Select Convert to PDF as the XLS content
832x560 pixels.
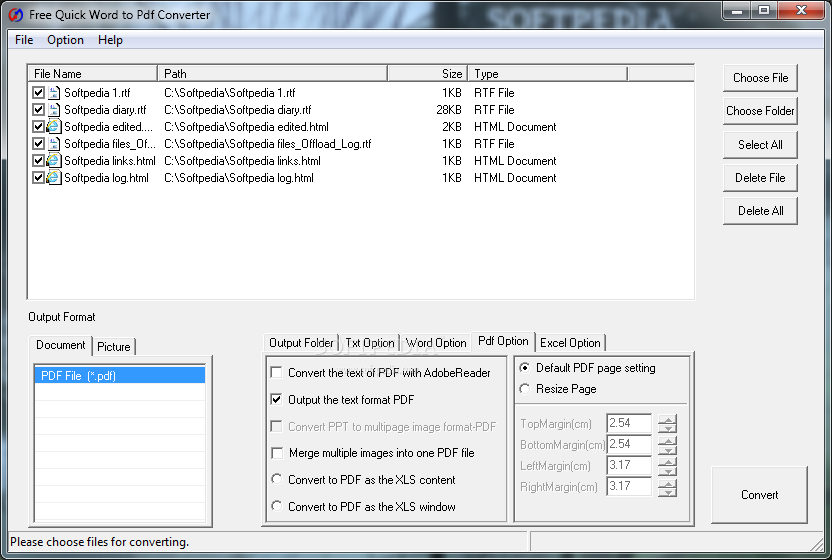pos(276,479)
